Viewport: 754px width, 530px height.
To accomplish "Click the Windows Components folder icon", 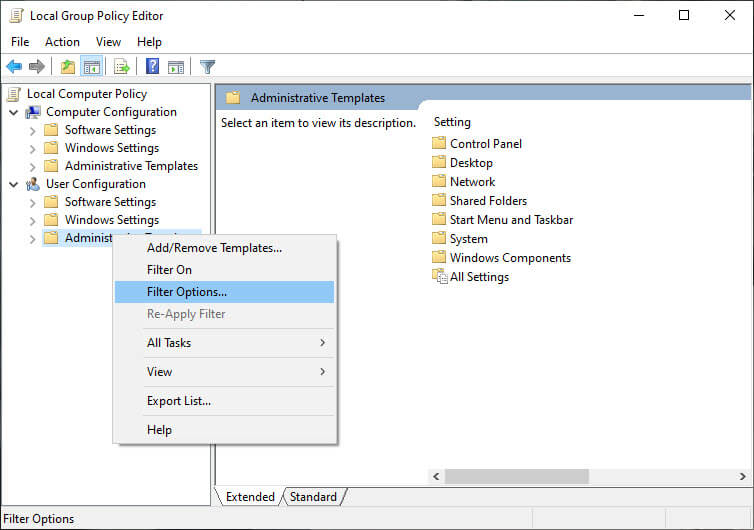I will [439, 257].
